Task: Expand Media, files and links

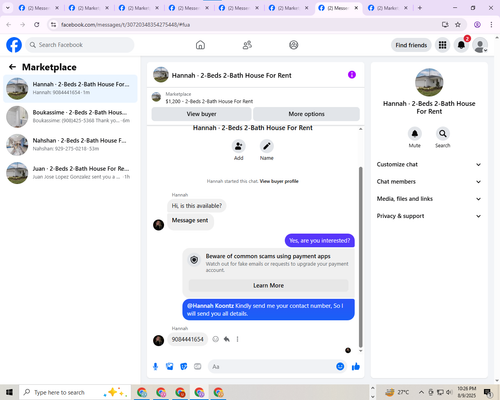Action: point(429,199)
